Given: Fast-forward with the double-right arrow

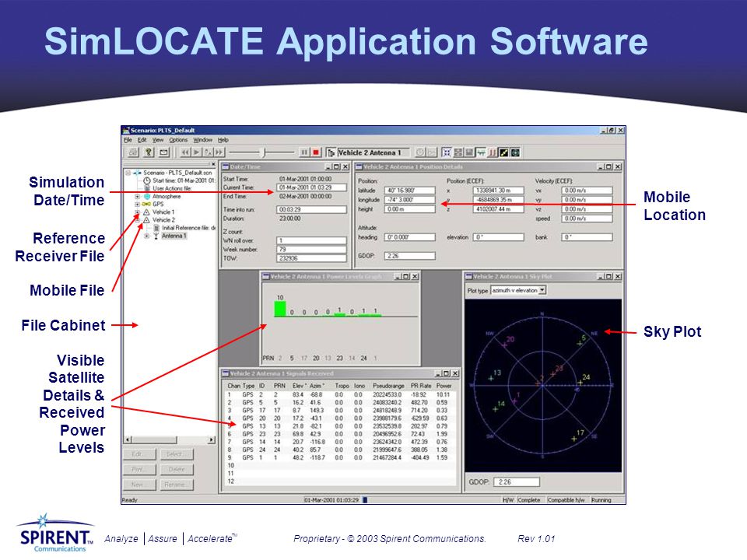Looking at the screenshot, I should 219,152.
